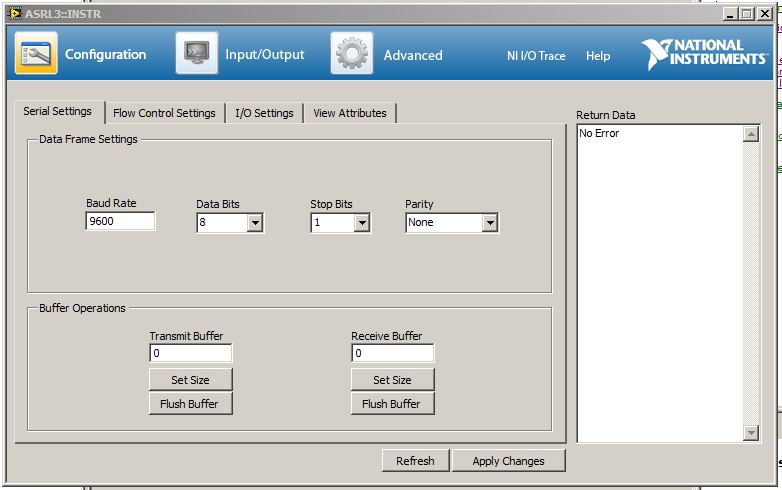Open the Configuration section icon
Screen dimensions: 782x490
pyautogui.click(x=36, y=53)
